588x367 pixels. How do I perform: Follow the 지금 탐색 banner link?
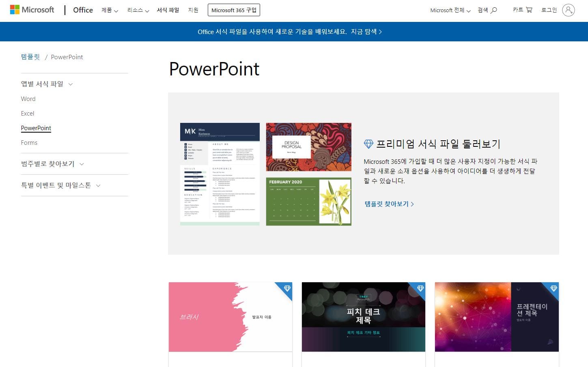[x=366, y=32]
